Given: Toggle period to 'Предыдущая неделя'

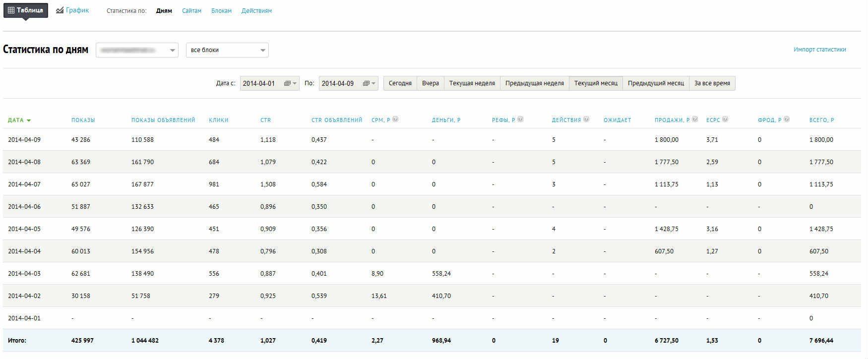Looking at the screenshot, I should (534, 83).
